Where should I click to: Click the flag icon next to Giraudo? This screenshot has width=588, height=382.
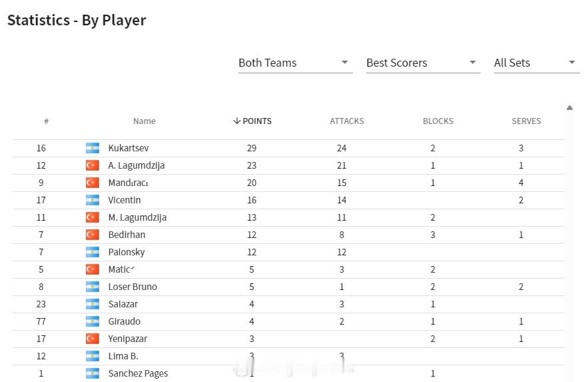click(93, 321)
